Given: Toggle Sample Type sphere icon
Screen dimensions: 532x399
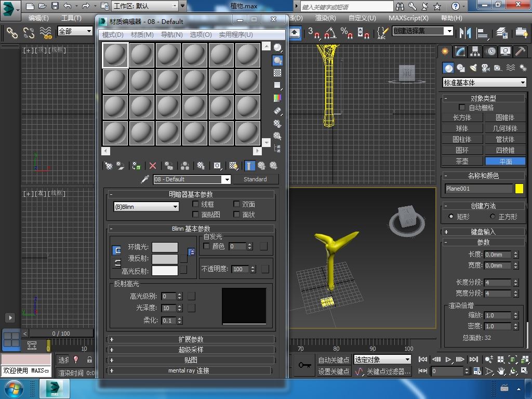Looking at the screenshot, I should click(x=277, y=48).
